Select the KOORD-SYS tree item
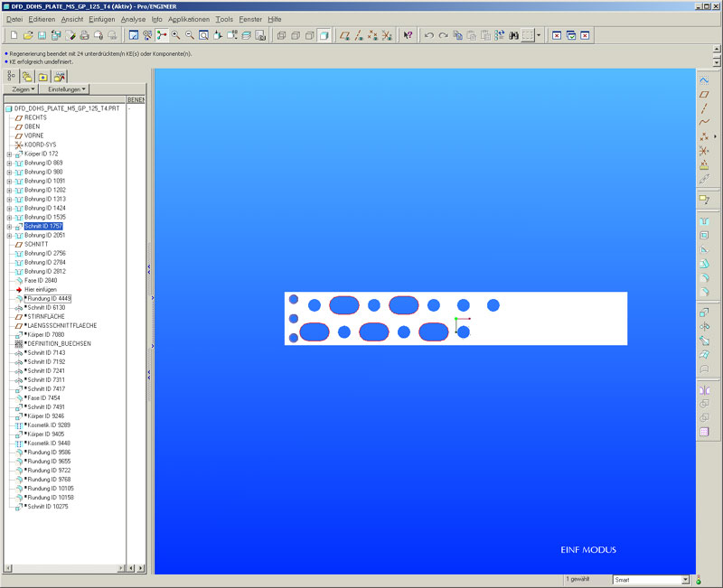This screenshot has height=588, width=723. click(x=40, y=145)
